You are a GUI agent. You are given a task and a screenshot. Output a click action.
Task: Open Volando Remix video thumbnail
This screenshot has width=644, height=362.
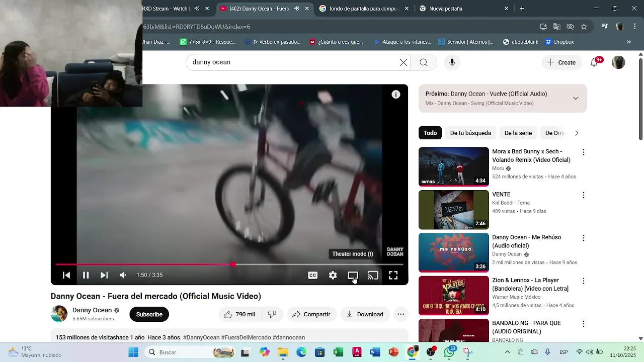point(454,167)
